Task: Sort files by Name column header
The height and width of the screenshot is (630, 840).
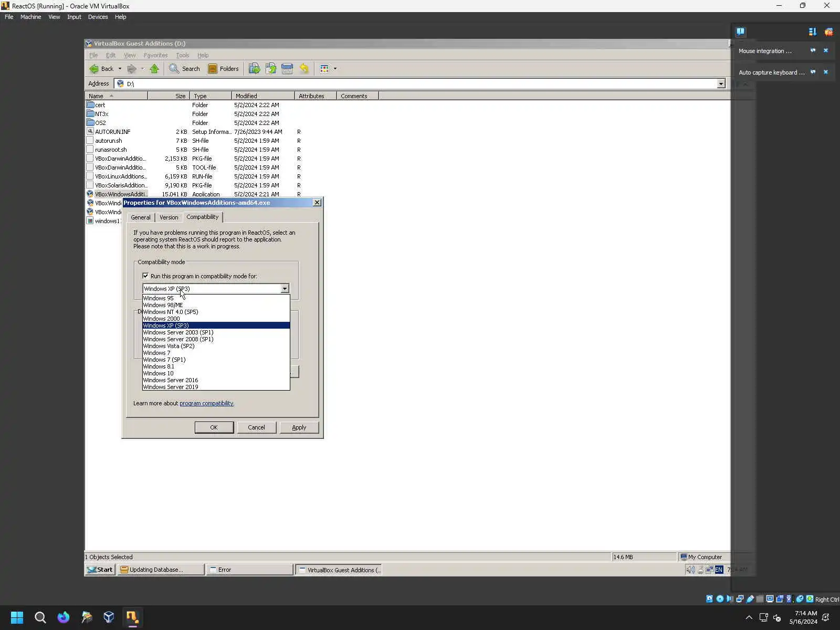Action: (x=116, y=96)
